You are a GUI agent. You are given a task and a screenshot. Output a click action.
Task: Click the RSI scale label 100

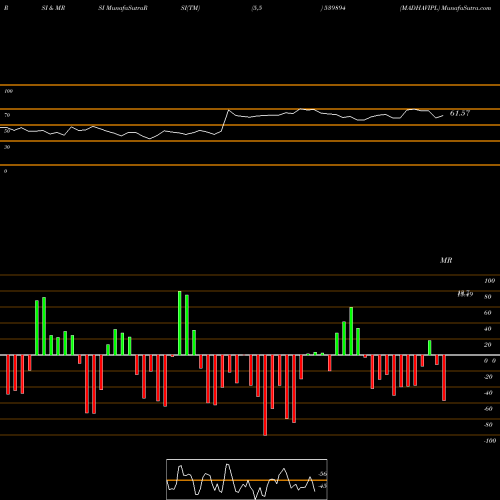(8, 91)
